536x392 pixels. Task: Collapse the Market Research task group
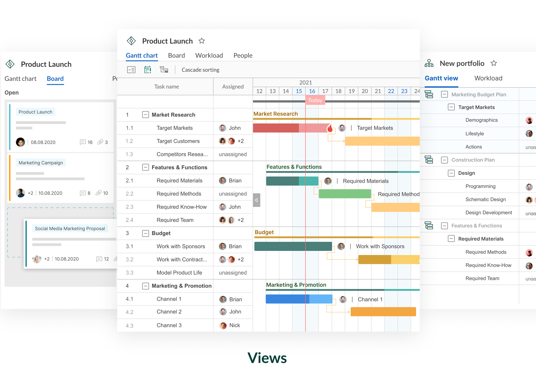point(145,115)
